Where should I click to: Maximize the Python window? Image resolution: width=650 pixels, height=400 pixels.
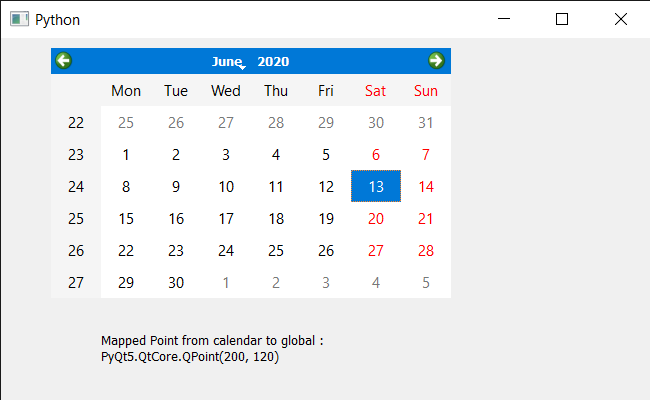point(562,19)
